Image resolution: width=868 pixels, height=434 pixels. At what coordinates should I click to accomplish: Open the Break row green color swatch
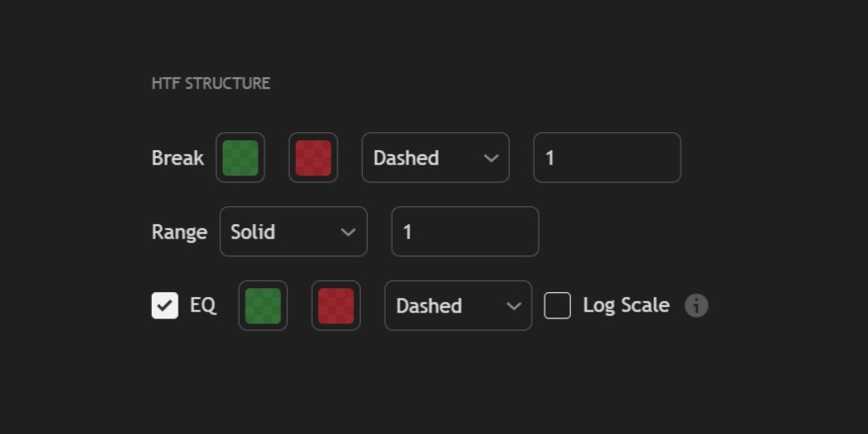pos(241,158)
